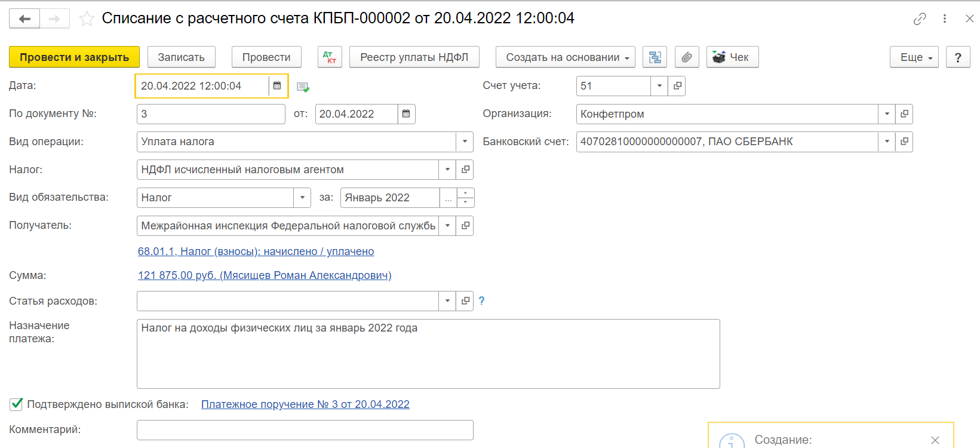Viewport: 980px width, 448px height.
Task: Click the Комментарий input field
Action: 305,430
